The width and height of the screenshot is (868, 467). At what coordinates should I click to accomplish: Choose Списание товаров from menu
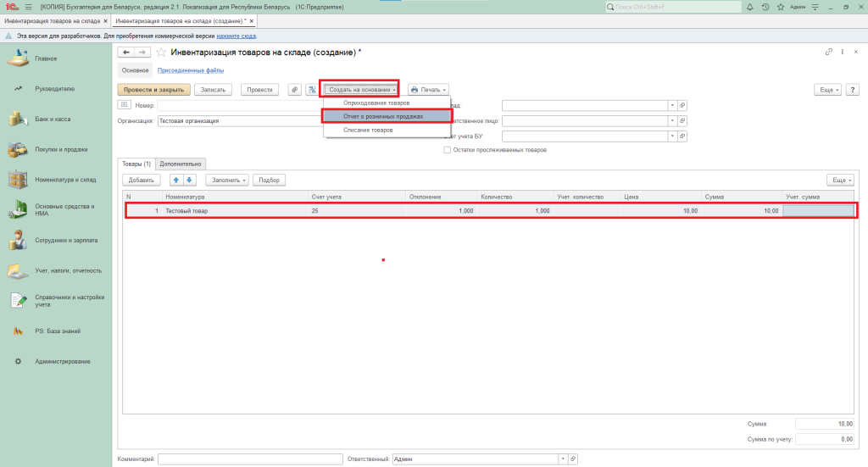[x=368, y=130]
